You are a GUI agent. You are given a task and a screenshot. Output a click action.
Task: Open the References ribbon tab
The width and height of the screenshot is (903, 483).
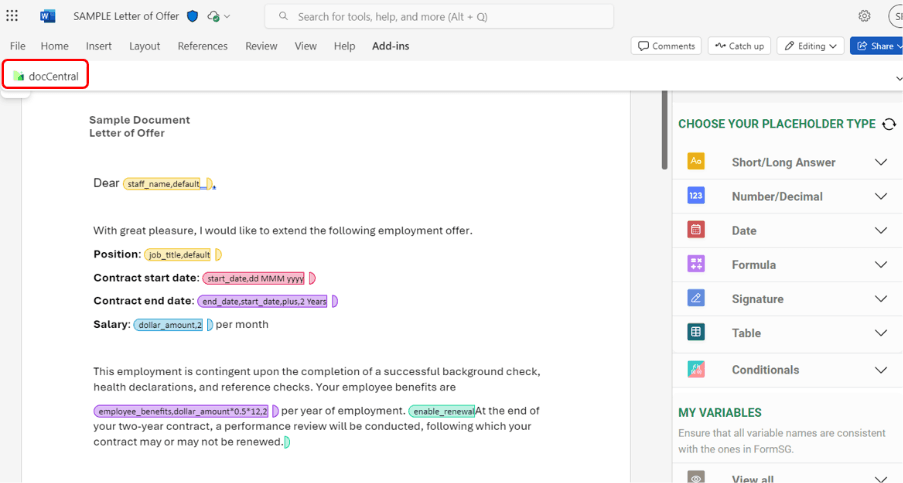(x=202, y=46)
